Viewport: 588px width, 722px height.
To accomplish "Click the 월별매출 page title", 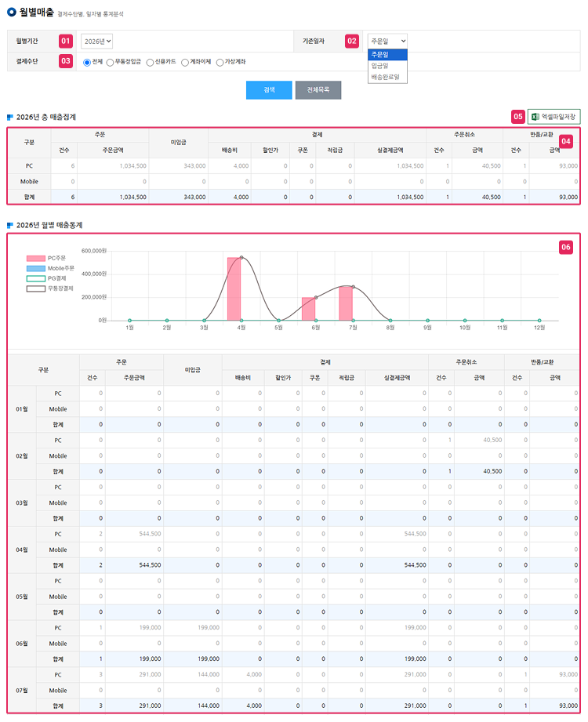I will tap(36, 13).
